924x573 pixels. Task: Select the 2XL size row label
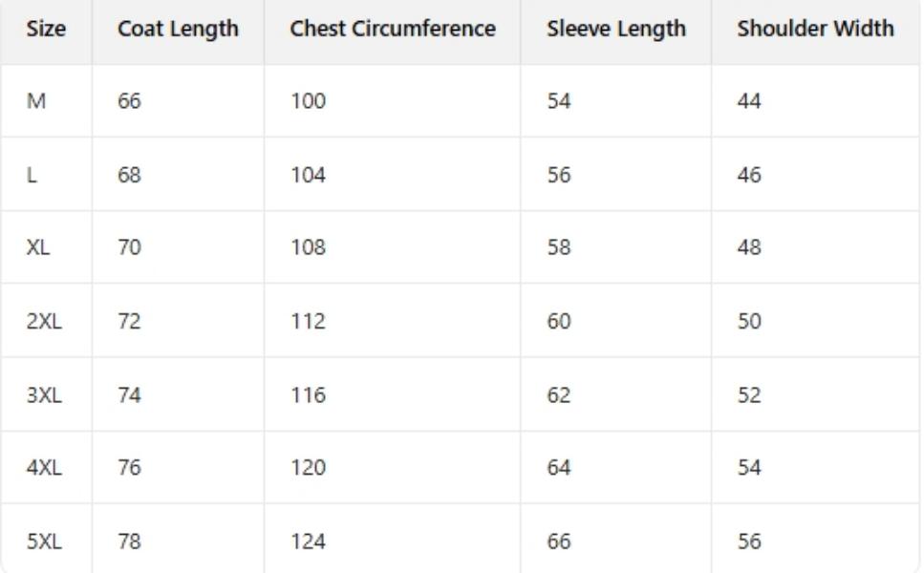(x=44, y=321)
